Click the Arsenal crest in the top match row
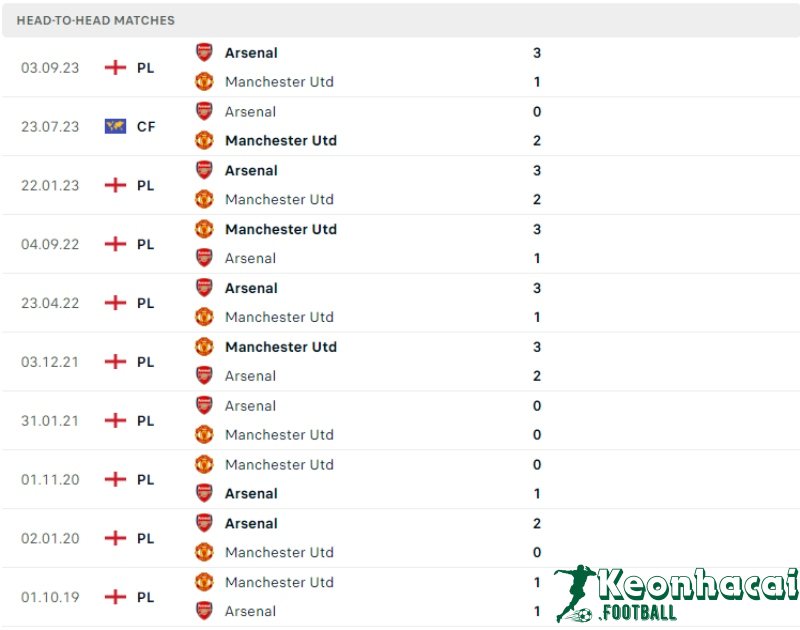Image resolution: width=800 pixels, height=630 pixels. pyautogui.click(x=203, y=53)
